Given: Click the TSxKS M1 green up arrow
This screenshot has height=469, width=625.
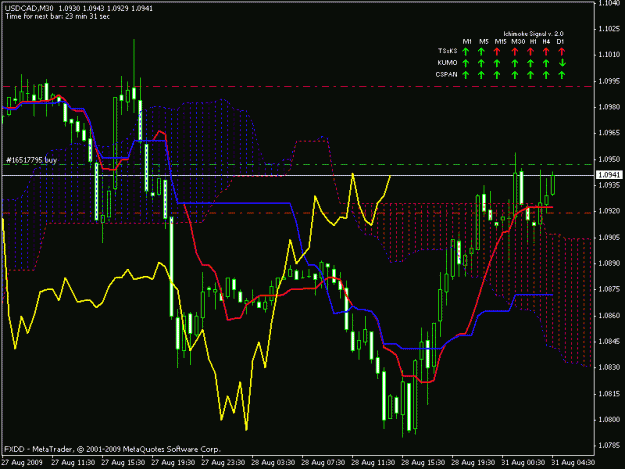Looking at the screenshot, I should (x=465, y=51).
